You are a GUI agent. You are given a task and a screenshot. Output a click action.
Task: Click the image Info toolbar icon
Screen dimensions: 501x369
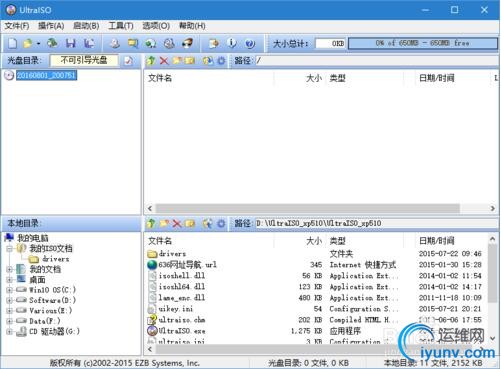coord(232,43)
